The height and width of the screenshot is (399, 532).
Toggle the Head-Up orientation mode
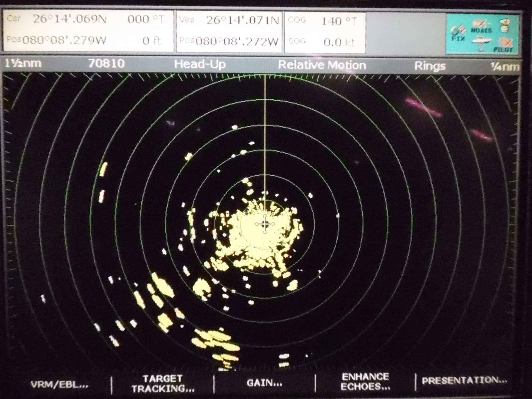(200, 64)
